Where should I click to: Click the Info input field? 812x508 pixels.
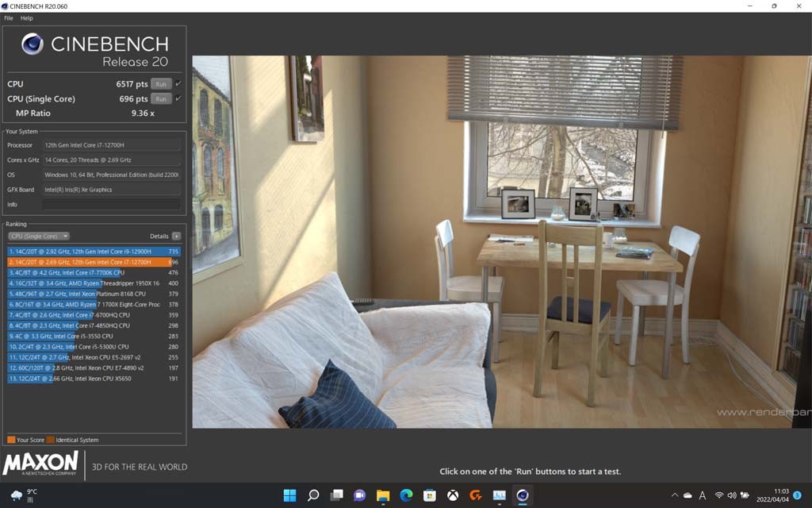[111, 204]
